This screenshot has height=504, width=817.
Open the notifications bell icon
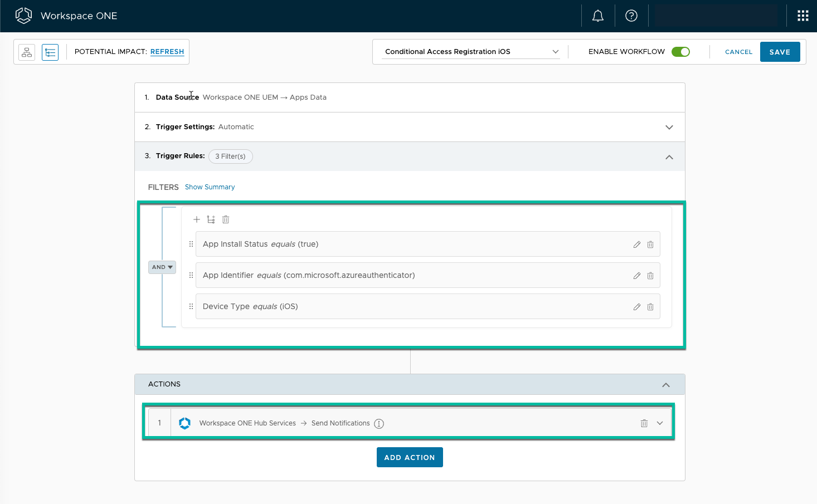coord(597,16)
